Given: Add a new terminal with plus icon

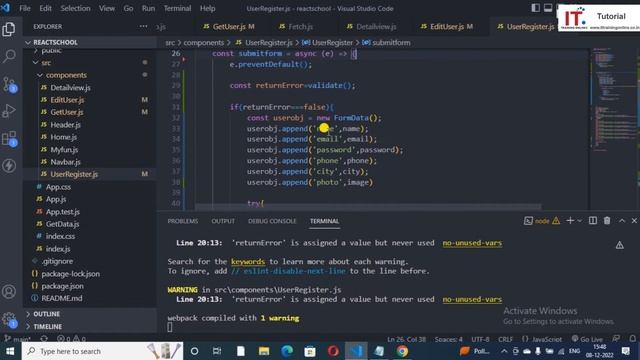Looking at the screenshot, I should (x=570, y=221).
